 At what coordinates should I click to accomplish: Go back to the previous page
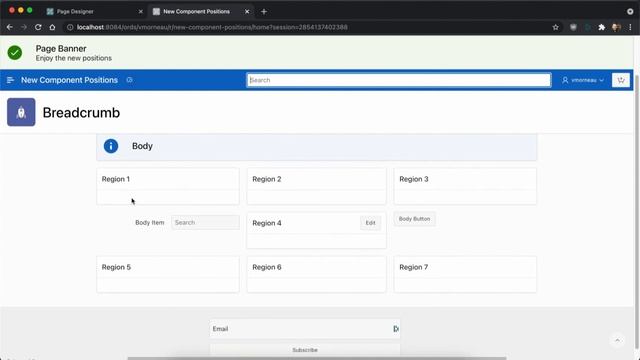click(x=10, y=27)
